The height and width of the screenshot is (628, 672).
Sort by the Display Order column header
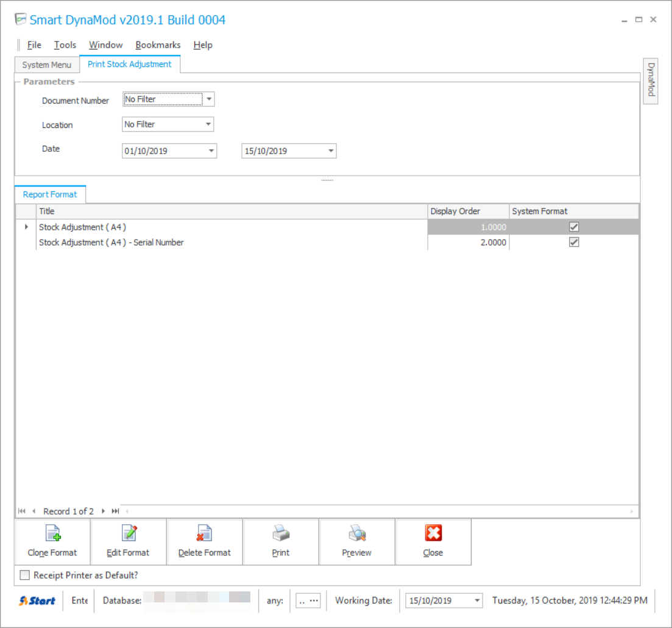(x=469, y=211)
